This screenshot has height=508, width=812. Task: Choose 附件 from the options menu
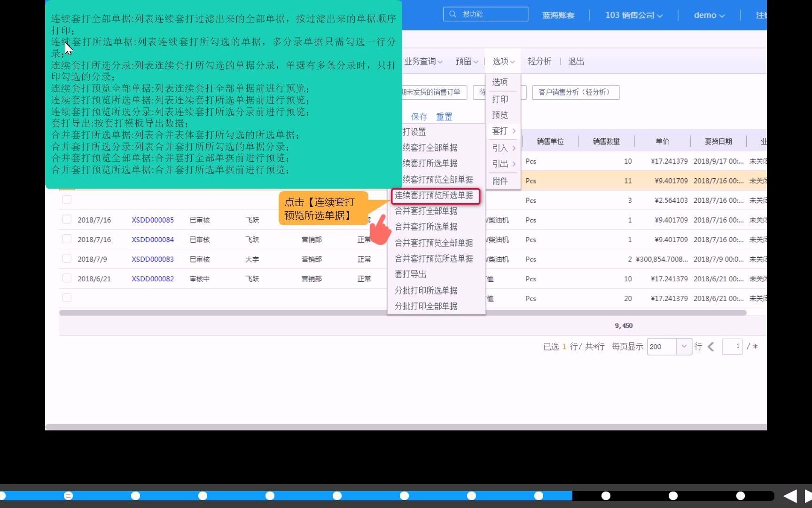tap(500, 181)
